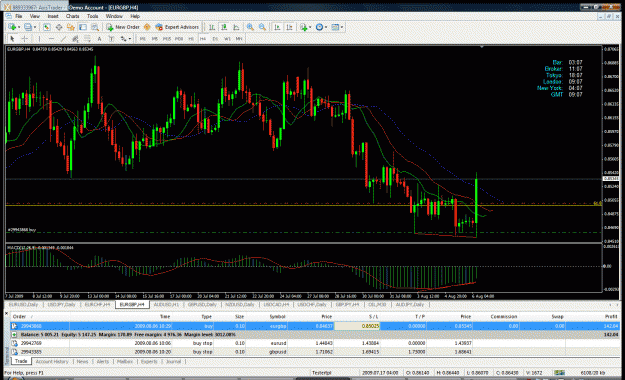Viewport: 625px width, 380px height.
Task: Zoom in on the chart
Action: 250,27
